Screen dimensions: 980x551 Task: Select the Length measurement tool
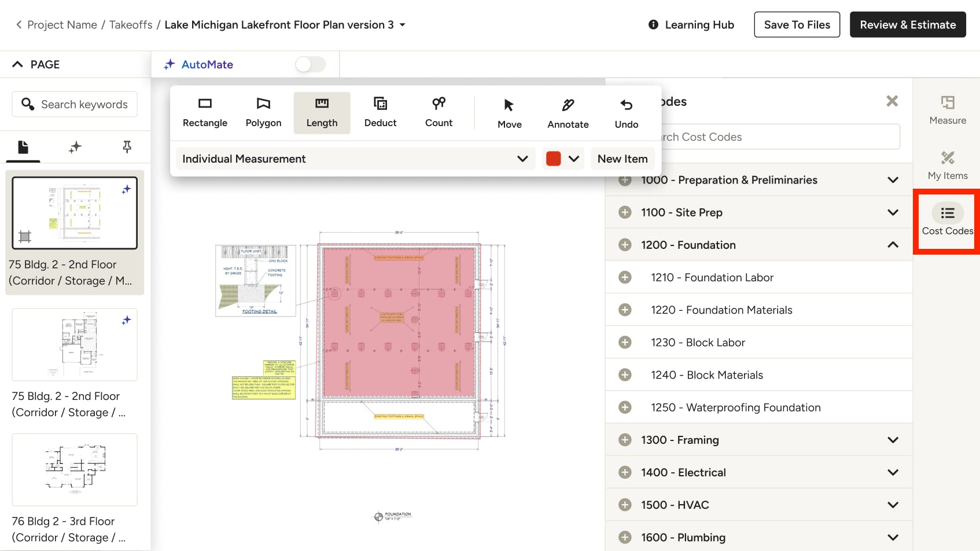click(322, 113)
